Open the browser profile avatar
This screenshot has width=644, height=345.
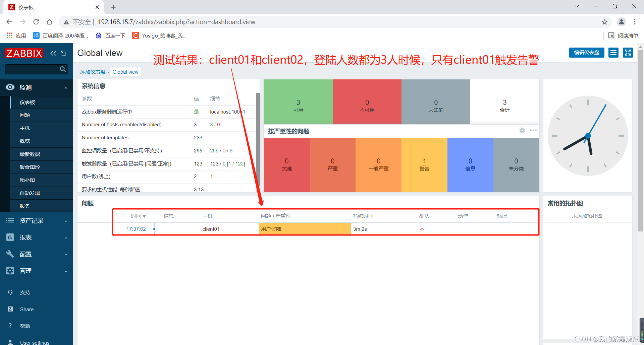point(622,22)
